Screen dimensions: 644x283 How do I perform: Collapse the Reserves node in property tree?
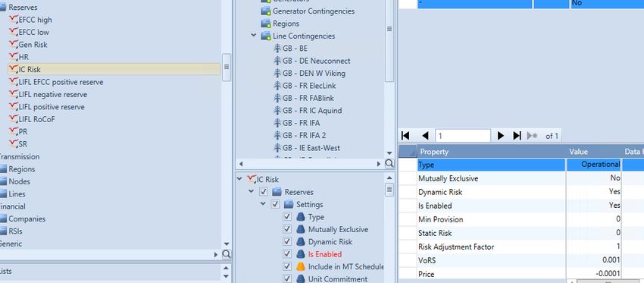[x=252, y=192]
